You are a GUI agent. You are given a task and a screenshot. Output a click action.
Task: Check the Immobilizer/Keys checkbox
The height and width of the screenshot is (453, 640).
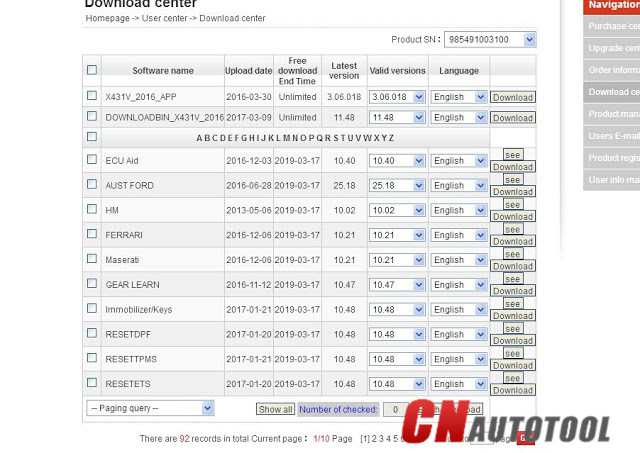[x=92, y=308]
